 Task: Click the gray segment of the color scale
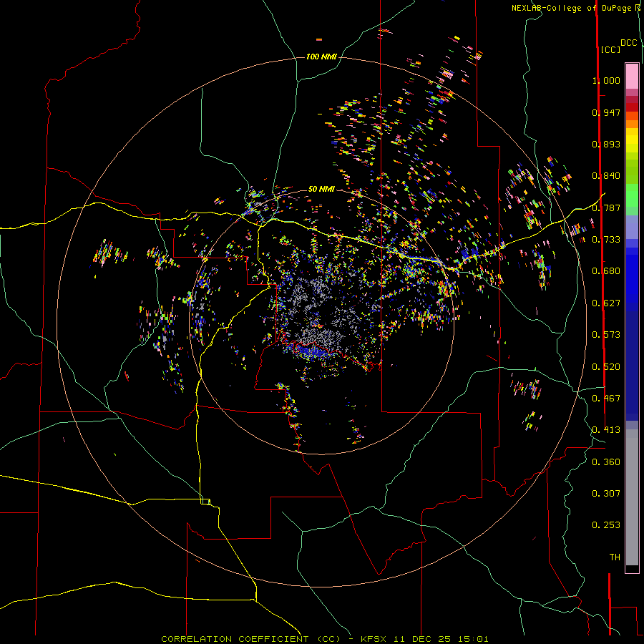(x=632, y=497)
